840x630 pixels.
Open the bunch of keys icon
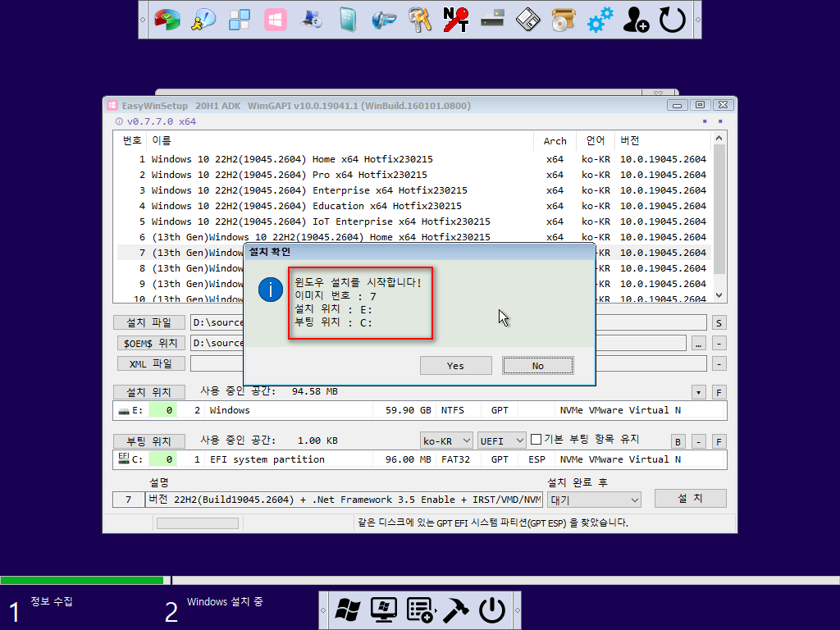pos(420,20)
